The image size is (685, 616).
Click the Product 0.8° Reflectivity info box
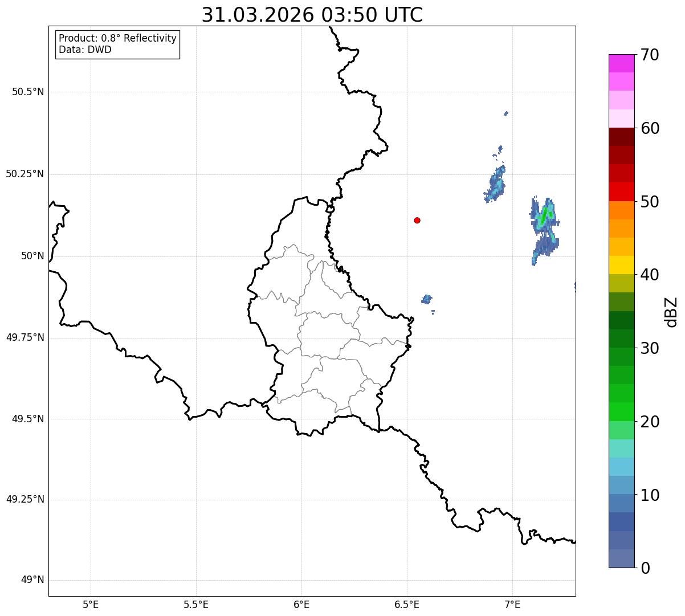[117, 44]
